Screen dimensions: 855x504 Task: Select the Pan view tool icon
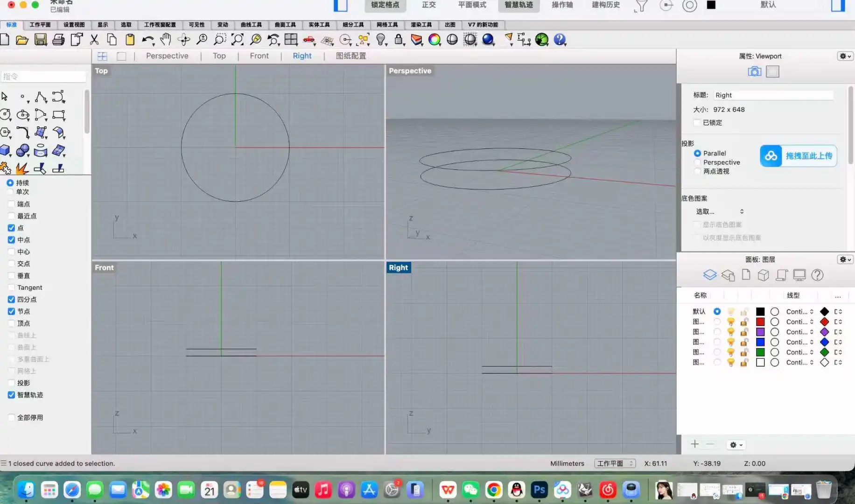(x=165, y=40)
